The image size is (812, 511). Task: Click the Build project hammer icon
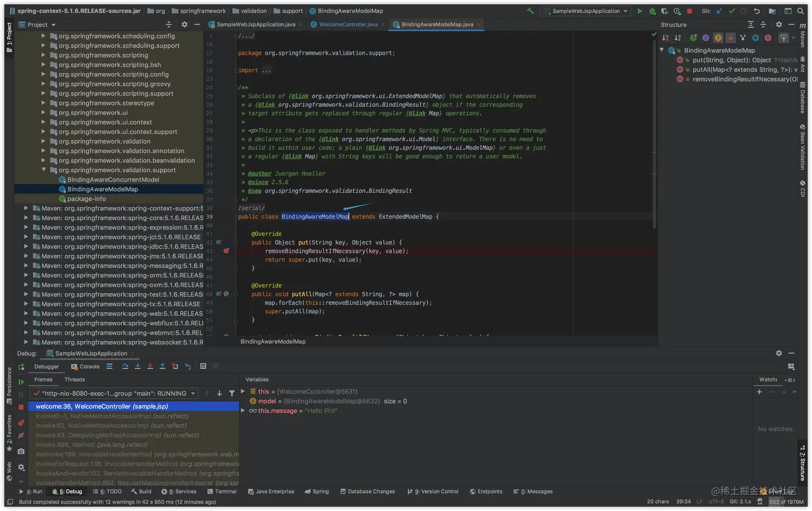[531, 11]
